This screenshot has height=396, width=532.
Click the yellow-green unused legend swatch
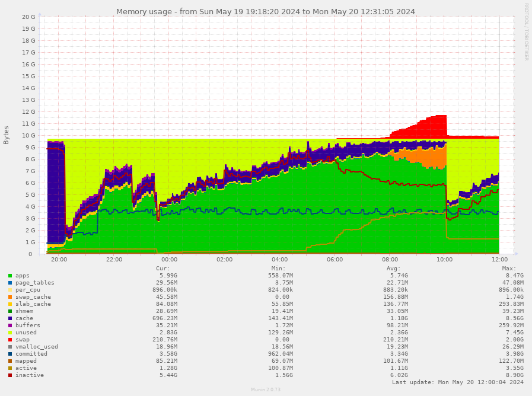pos(10,333)
